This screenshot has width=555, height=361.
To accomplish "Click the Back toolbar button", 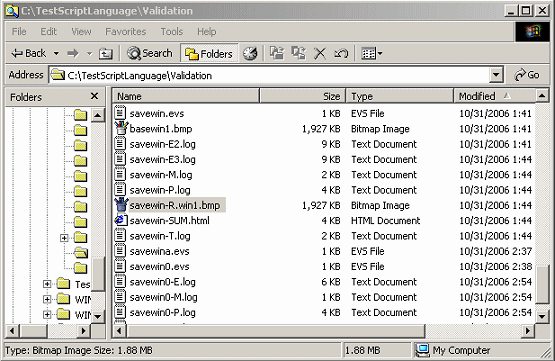I will [x=28, y=53].
